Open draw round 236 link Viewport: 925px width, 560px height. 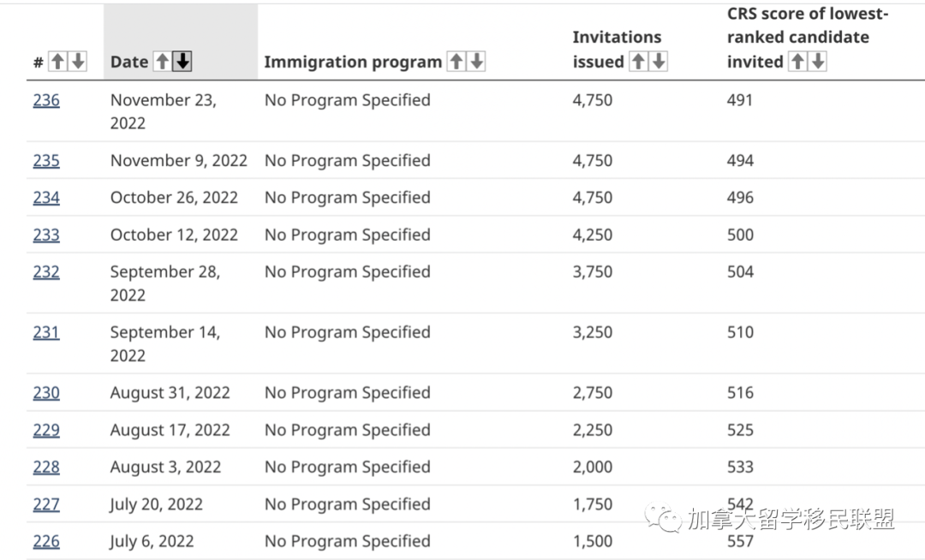(x=46, y=100)
